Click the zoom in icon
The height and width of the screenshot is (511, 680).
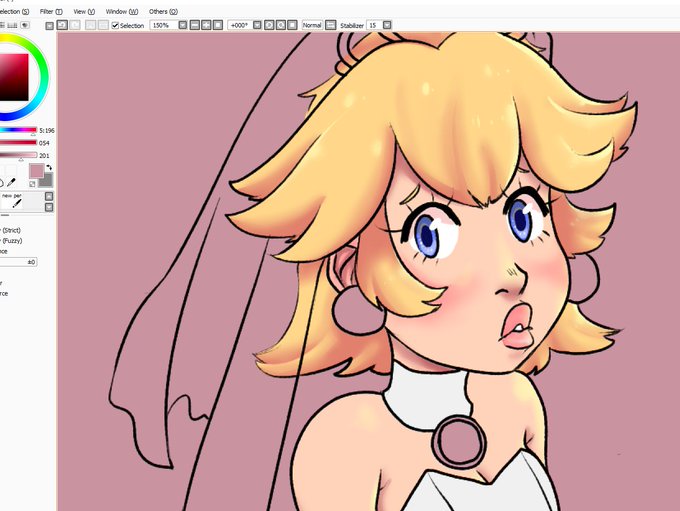tap(206, 25)
